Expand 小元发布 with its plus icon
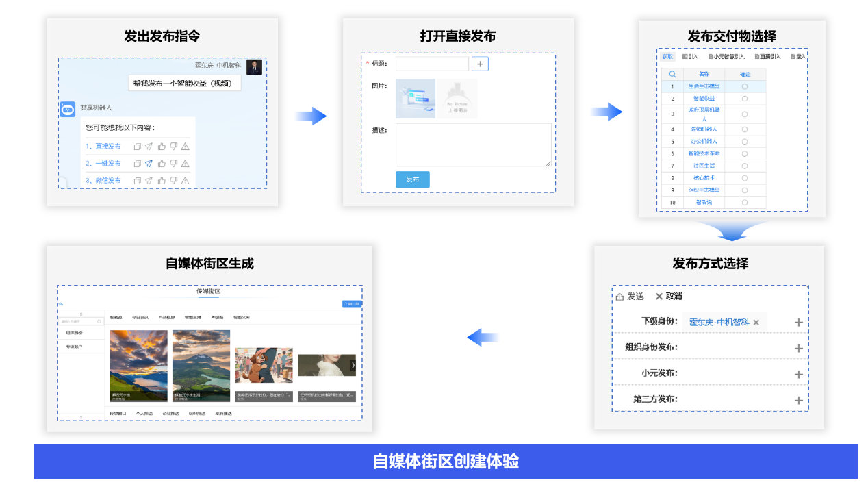Viewport: 868px width, 489px height. (798, 375)
